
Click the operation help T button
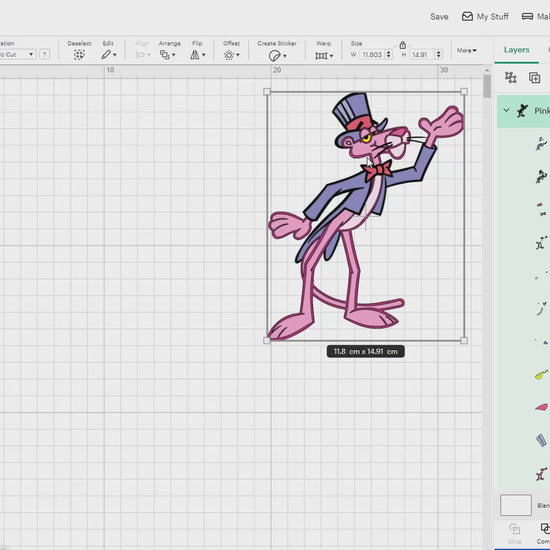[45, 54]
